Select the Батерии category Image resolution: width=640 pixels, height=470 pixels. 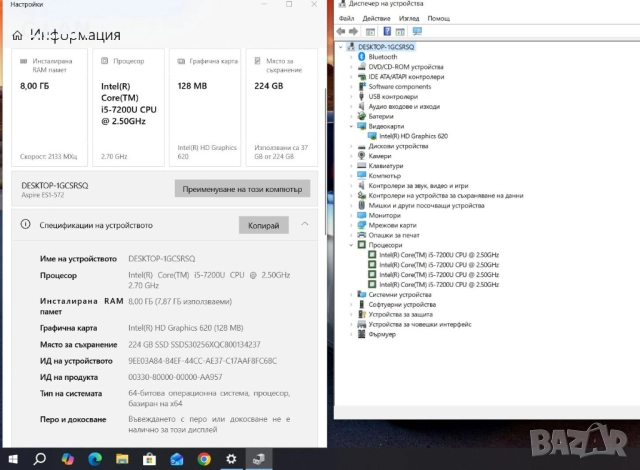click(381, 116)
